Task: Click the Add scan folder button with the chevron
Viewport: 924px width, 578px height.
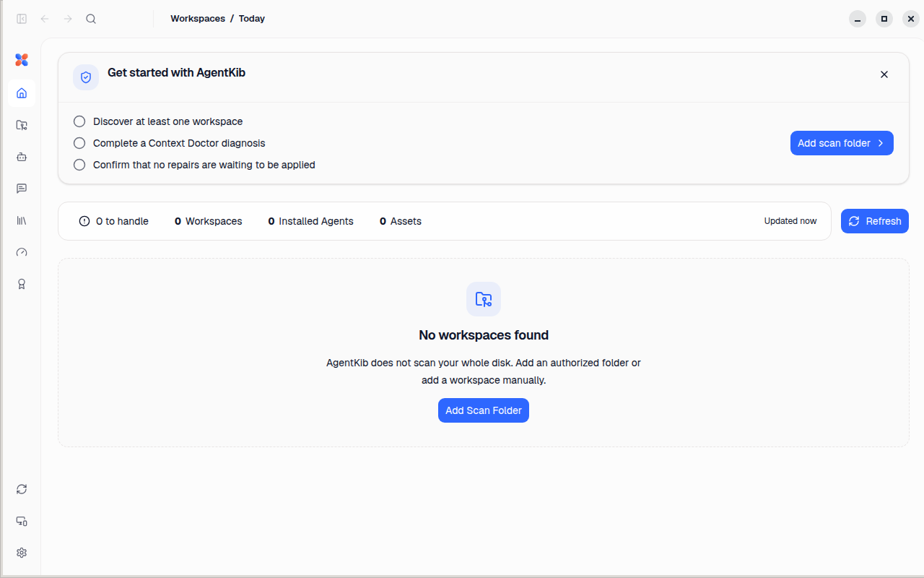Action: click(x=842, y=143)
